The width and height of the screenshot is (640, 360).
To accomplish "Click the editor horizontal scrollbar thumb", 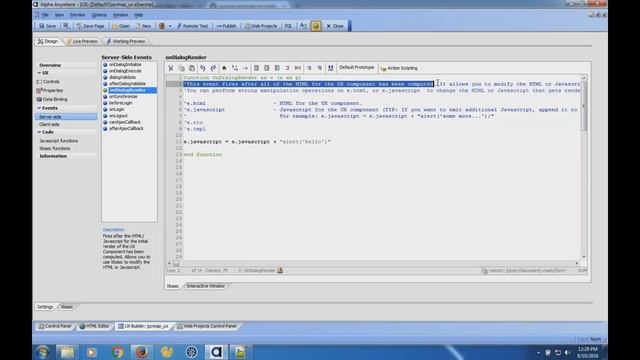I will [x=176, y=263].
